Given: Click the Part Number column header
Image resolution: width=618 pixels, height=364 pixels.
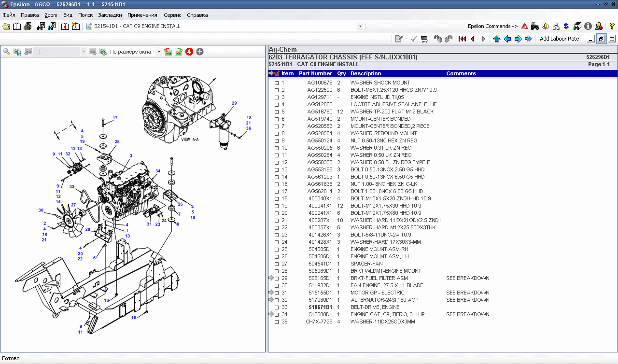Looking at the screenshot, I should click(315, 73).
